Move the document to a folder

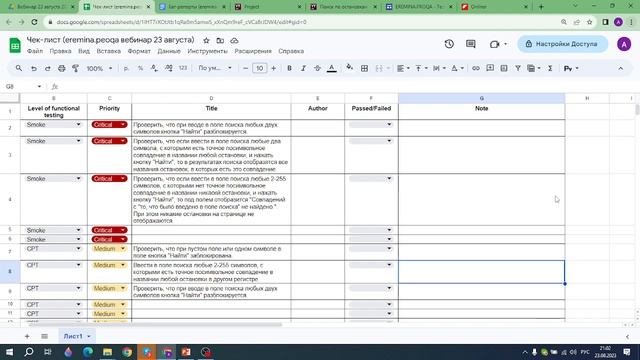(220, 40)
